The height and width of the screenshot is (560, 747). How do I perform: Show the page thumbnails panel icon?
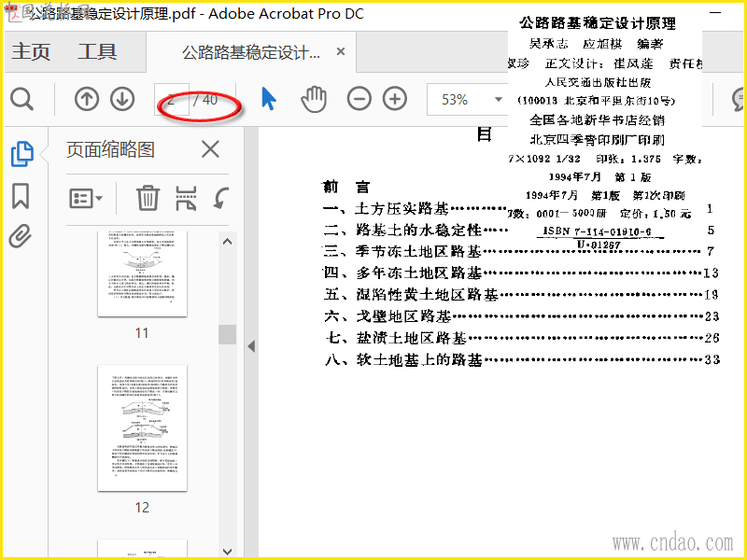coord(21,154)
